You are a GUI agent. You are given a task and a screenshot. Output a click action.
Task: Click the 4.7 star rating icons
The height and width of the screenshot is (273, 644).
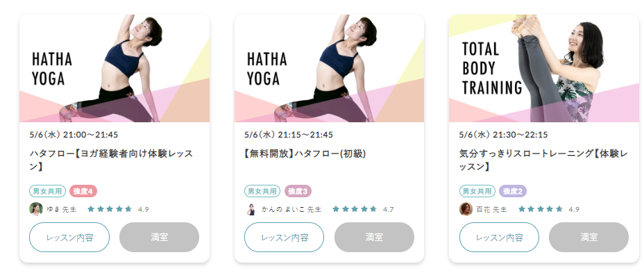tap(355, 209)
